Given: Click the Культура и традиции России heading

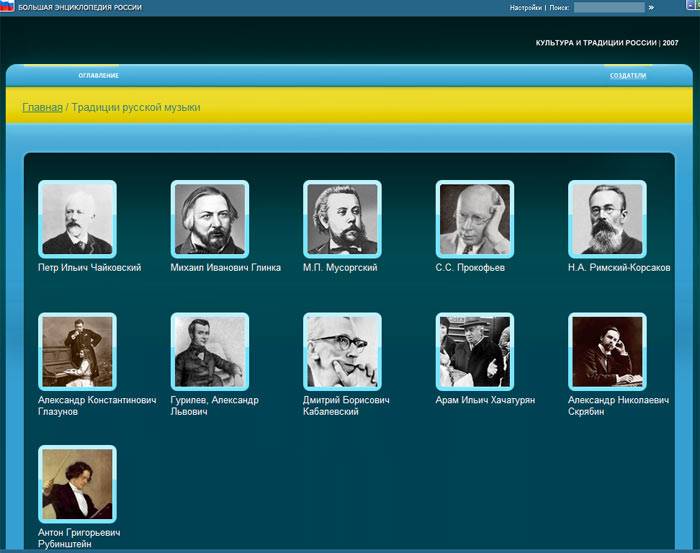Looking at the screenshot, I should coord(607,43).
